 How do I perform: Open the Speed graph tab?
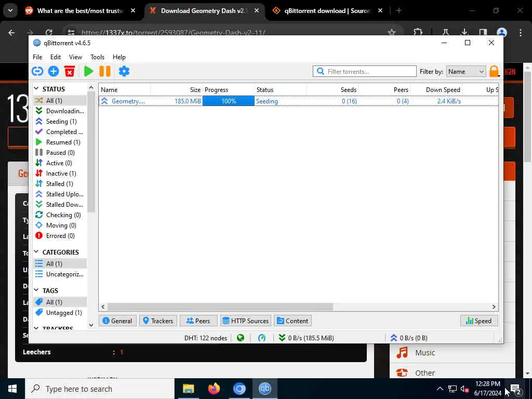pyautogui.click(x=478, y=321)
